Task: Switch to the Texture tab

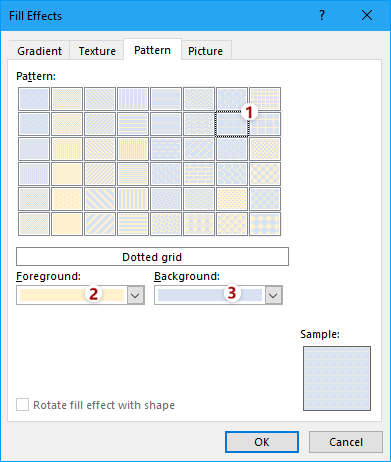Action: [x=97, y=51]
